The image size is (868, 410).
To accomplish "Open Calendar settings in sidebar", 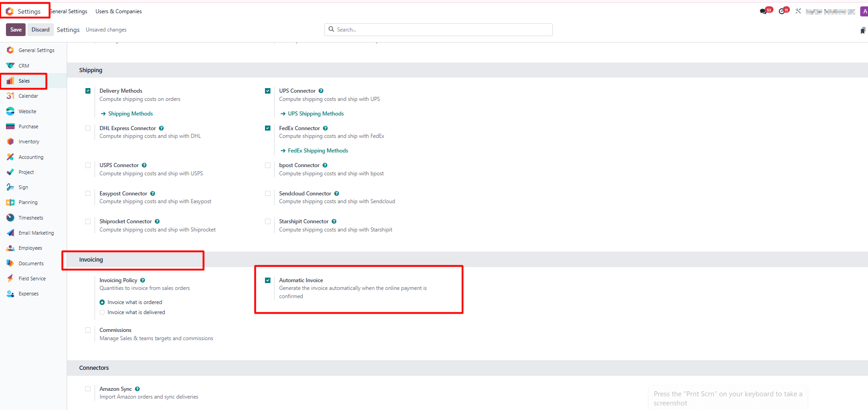I will click(x=33, y=96).
